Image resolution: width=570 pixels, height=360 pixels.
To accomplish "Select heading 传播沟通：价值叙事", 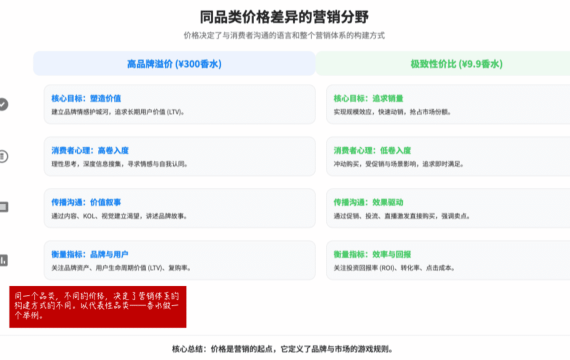I will coord(86,202).
